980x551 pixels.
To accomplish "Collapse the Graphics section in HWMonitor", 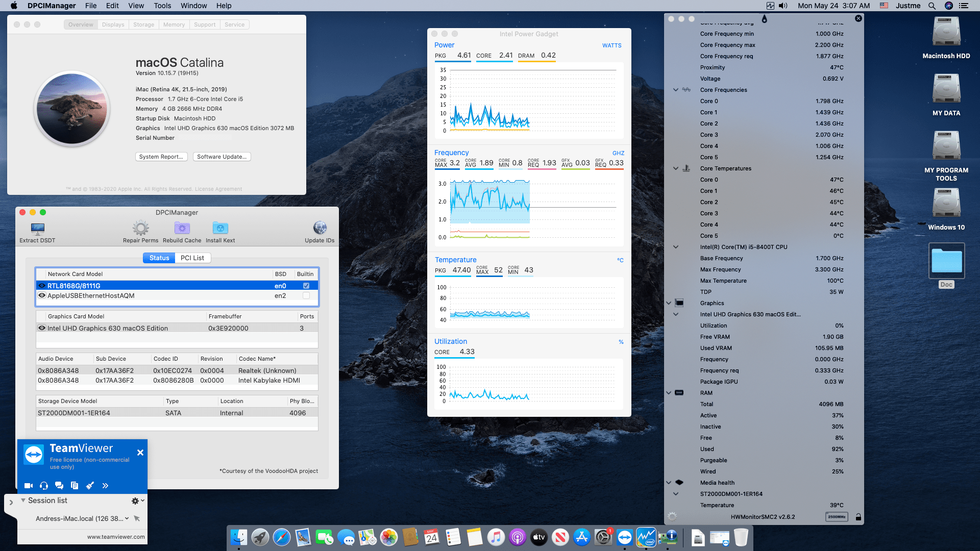I will pyautogui.click(x=669, y=303).
